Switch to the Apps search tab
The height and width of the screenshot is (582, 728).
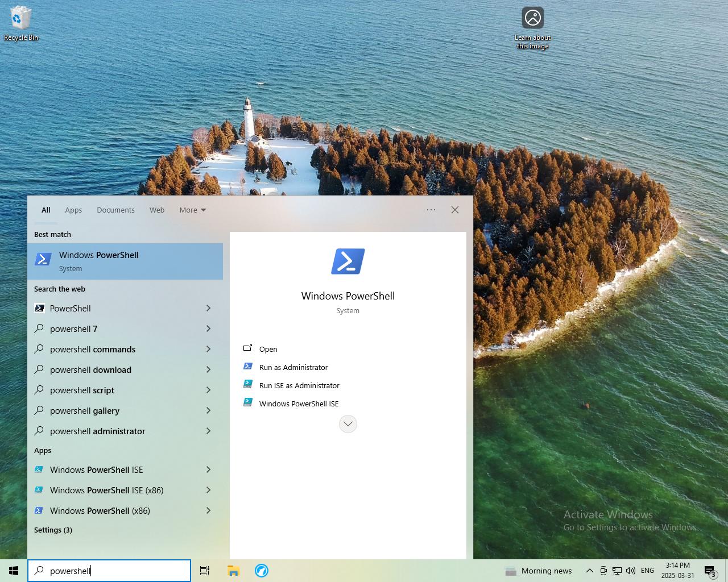pyautogui.click(x=73, y=210)
